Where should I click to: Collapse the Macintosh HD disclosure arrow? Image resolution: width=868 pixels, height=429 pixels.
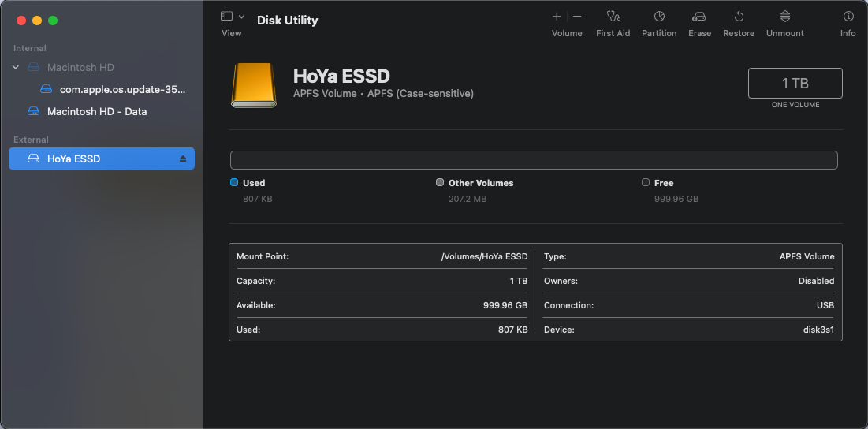coord(16,67)
